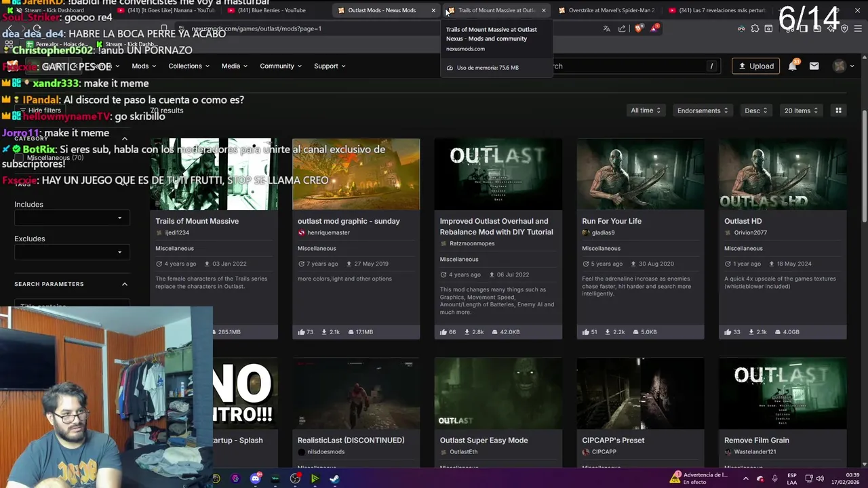Image resolution: width=868 pixels, height=488 pixels.
Task: Open the Endorsements sort dropdown
Action: click(x=703, y=110)
